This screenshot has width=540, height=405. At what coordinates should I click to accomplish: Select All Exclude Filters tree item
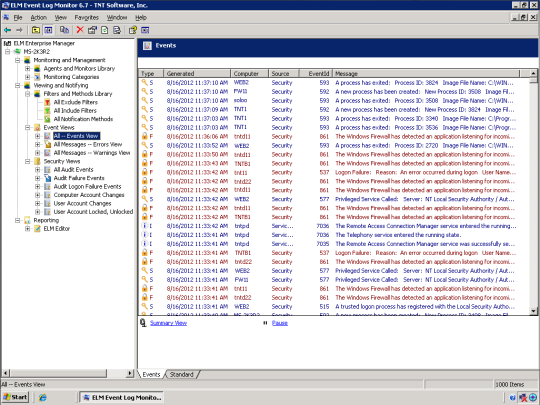[76, 102]
